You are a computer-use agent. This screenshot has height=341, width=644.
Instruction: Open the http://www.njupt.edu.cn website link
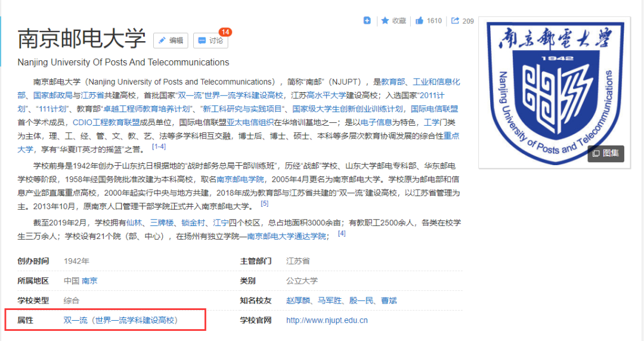pos(327,320)
